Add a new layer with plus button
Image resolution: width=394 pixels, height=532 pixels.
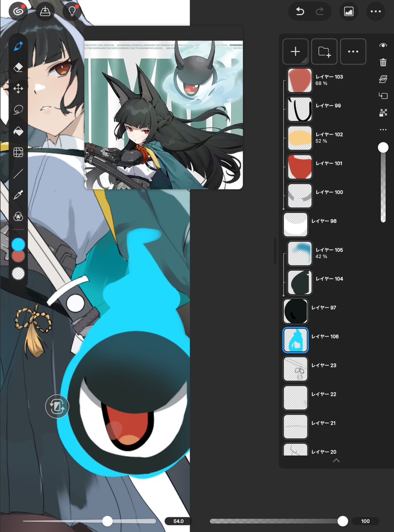(x=296, y=51)
